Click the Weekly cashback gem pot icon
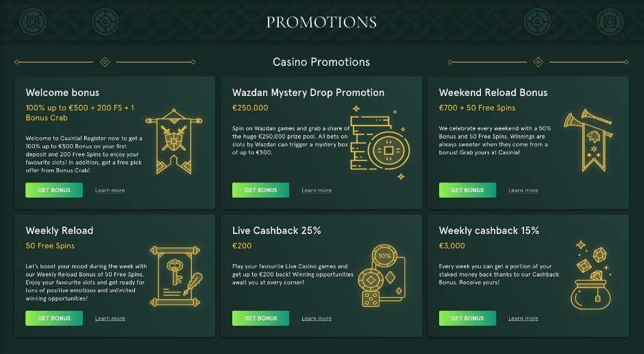This screenshot has width=644, height=354. (590, 274)
